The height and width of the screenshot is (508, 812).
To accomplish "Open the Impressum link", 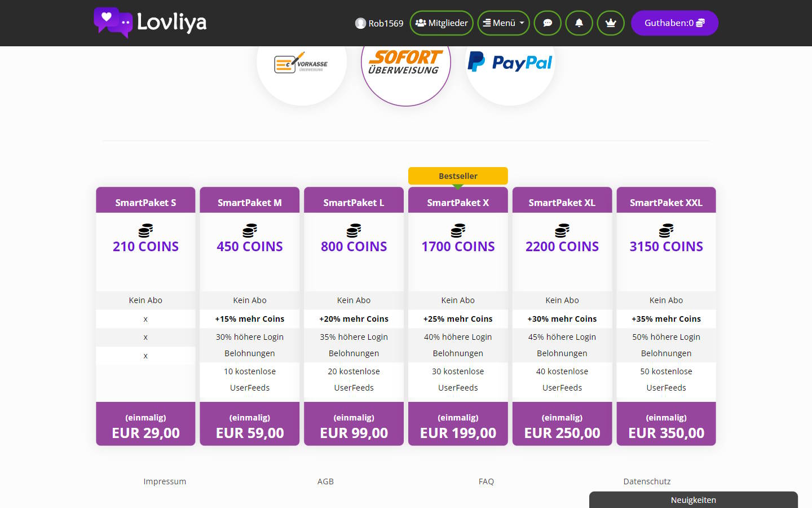I will (x=165, y=481).
